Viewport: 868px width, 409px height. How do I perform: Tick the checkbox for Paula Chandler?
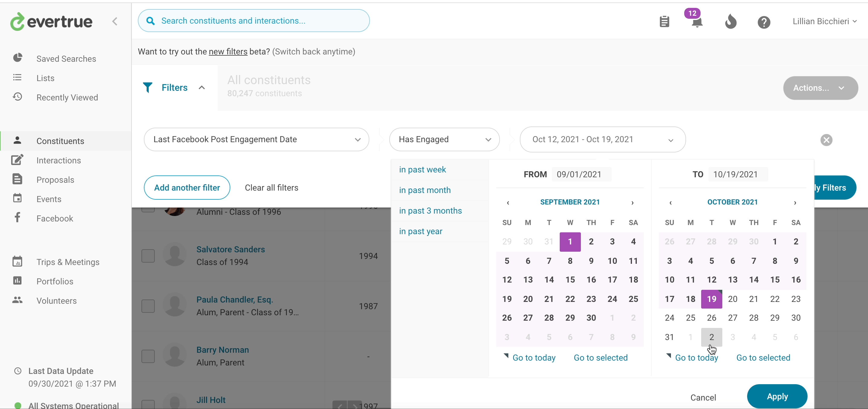click(x=148, y=306)
